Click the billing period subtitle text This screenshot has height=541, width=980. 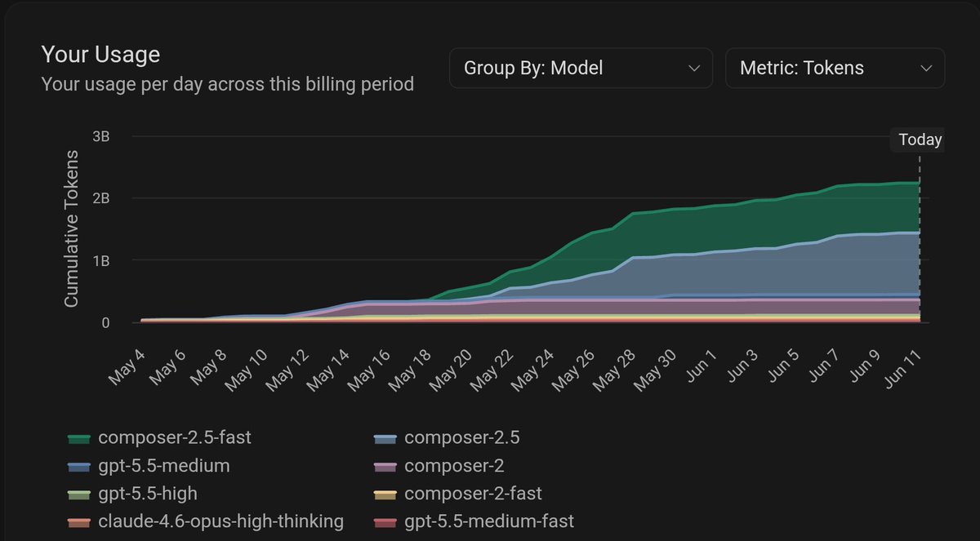point(227,84)
